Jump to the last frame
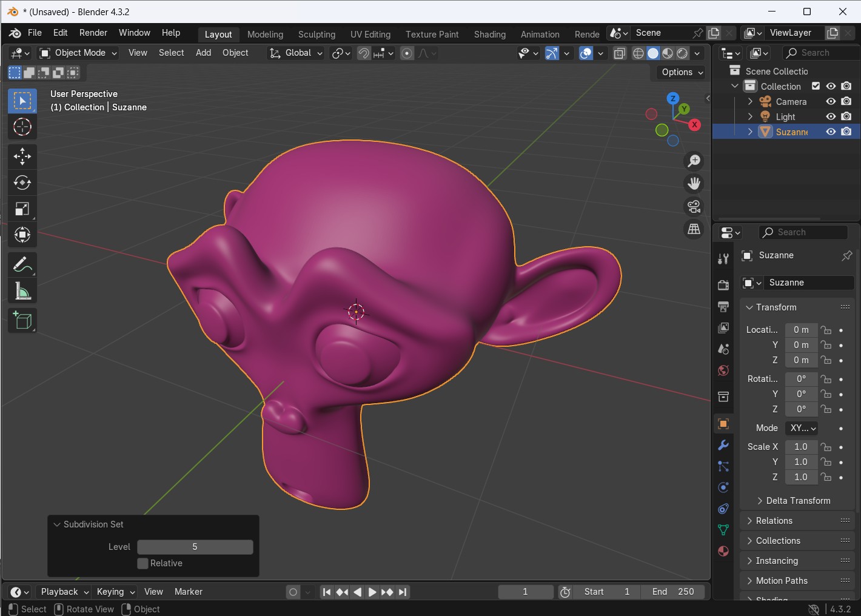861x616 pixels. pyautogui.click(x=403, y=592)
